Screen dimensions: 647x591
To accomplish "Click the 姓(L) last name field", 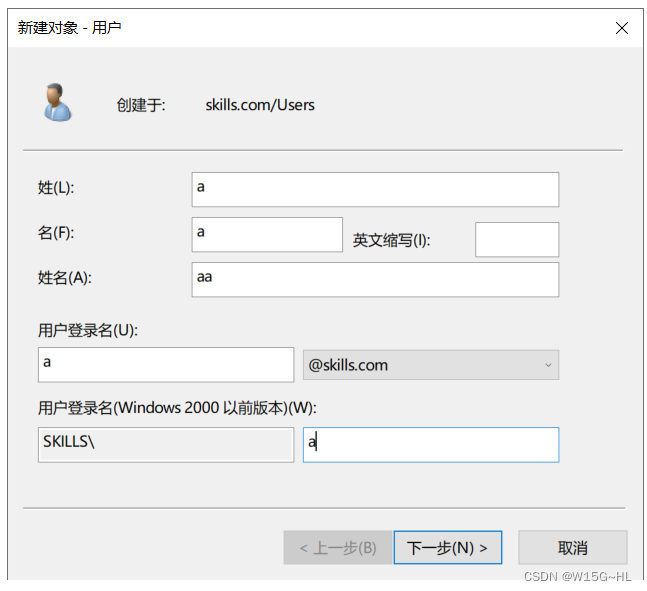I will 375,189.
